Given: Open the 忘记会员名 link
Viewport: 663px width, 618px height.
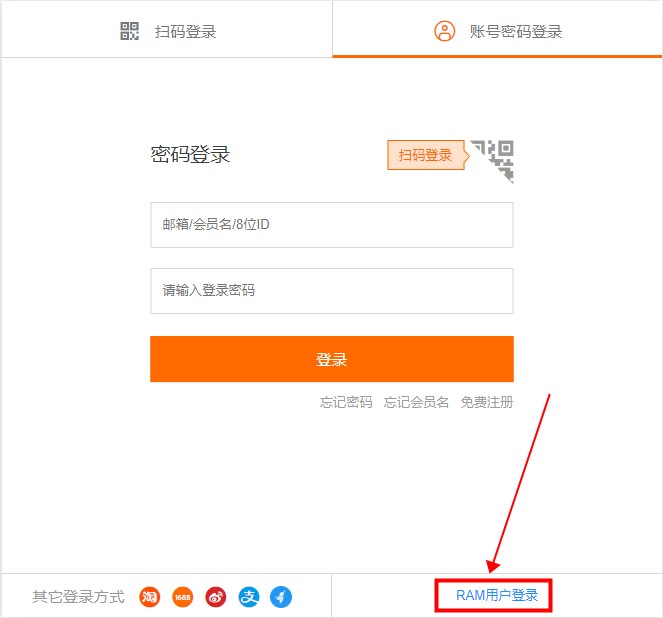Looking at the screenshot, I should pos(416,402).
